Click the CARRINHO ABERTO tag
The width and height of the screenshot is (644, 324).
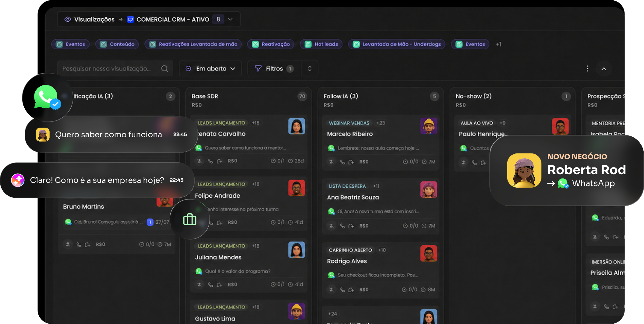pyautogui.click(x=350, y=250)
